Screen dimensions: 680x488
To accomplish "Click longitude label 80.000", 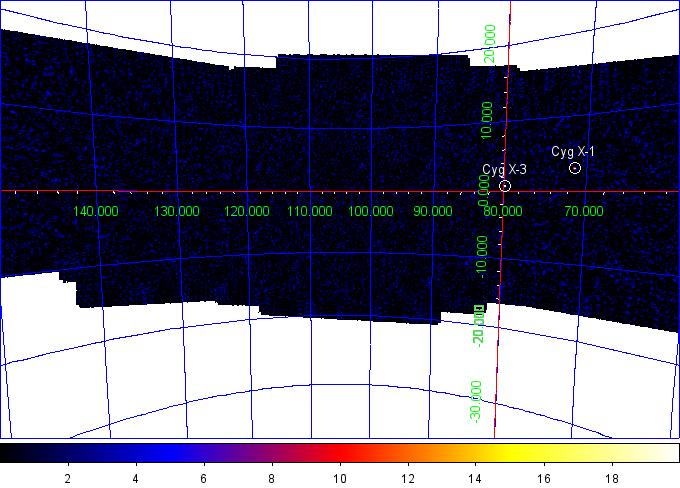I will point(503,211).
